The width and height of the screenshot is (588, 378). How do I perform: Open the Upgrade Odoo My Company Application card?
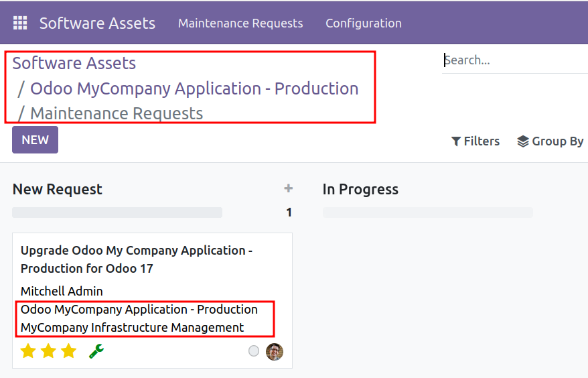pyautogui.click(x=152, y=301)
